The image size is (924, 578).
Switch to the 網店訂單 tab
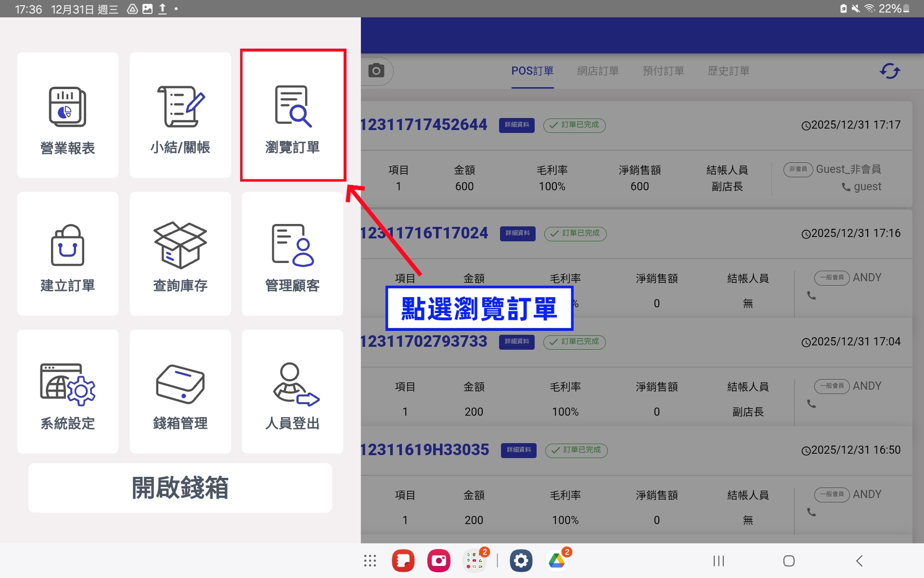tap(598, 71)
